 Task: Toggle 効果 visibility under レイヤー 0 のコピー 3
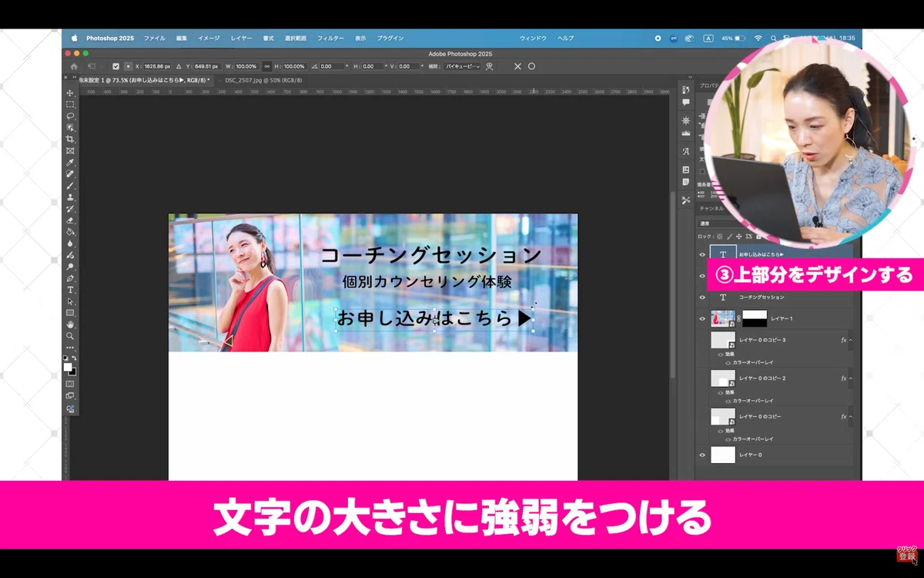(x=721, y=354)
